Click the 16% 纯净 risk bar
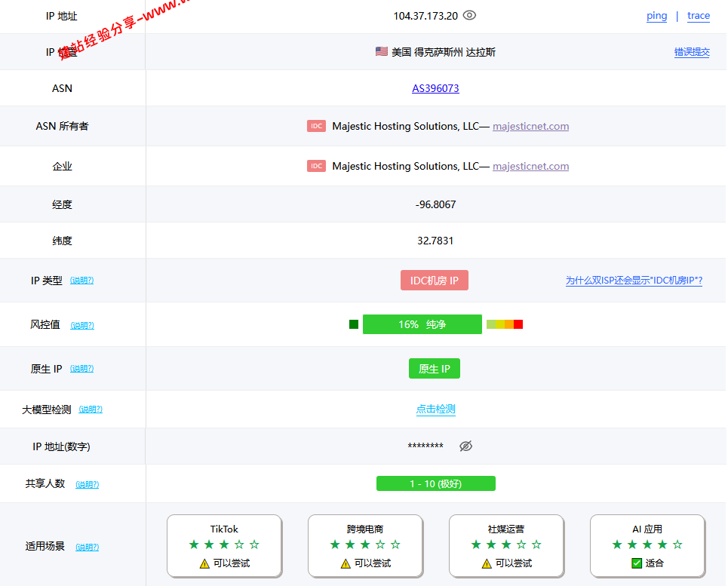728x586 pixels. pyautogui.click(x=422, y=324)
